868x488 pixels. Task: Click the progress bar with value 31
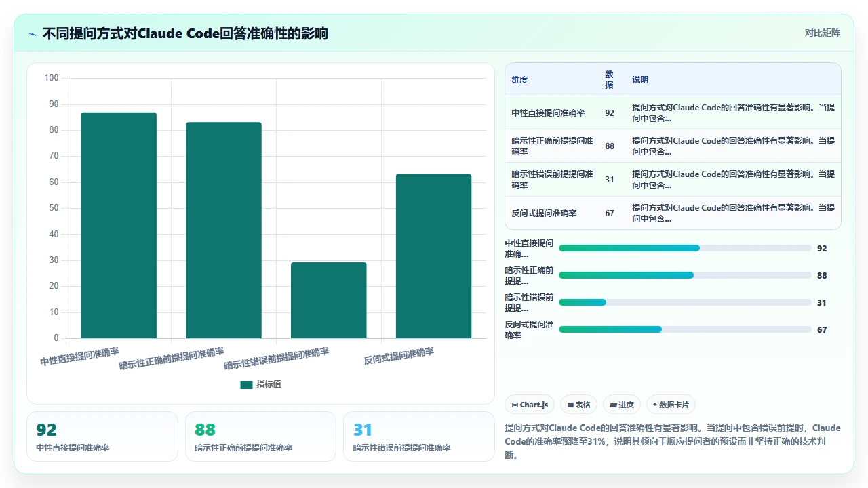[x=685, y=302]
